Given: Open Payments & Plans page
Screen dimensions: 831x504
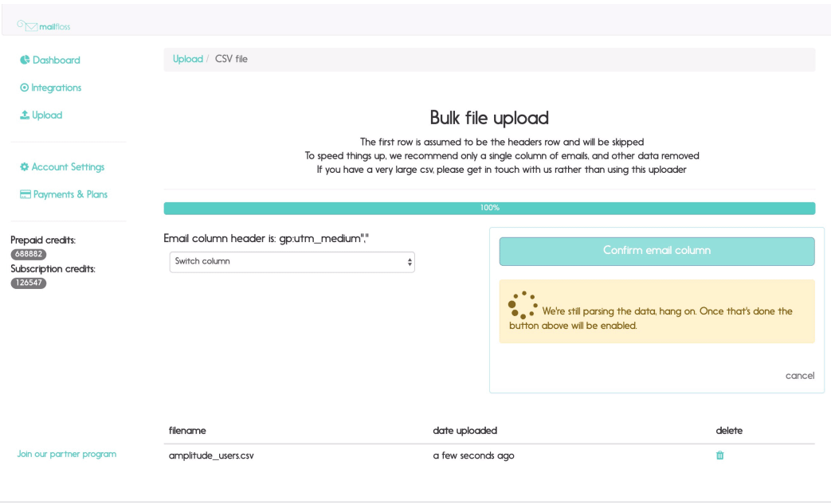Looking at the screenshot, I should 70,195.
